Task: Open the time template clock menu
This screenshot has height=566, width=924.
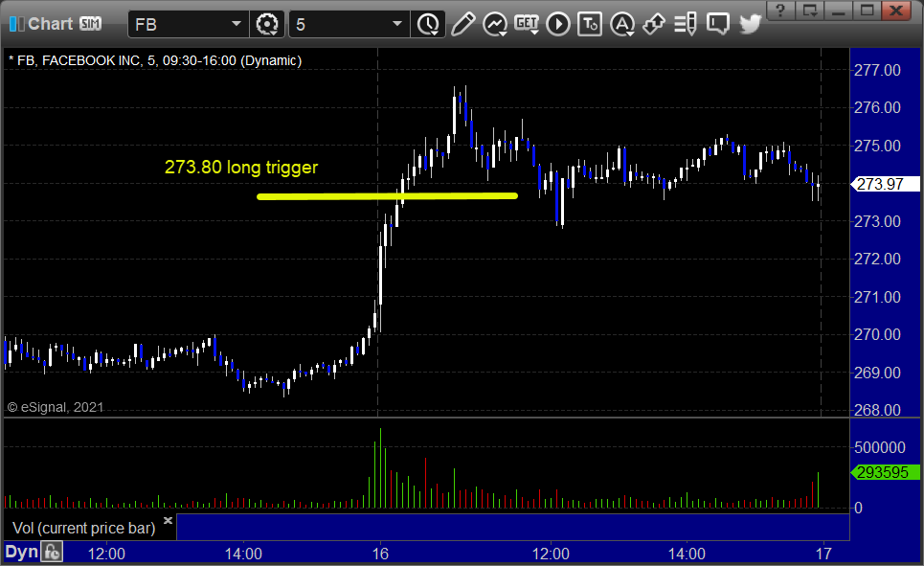Action: pos(428,24)
